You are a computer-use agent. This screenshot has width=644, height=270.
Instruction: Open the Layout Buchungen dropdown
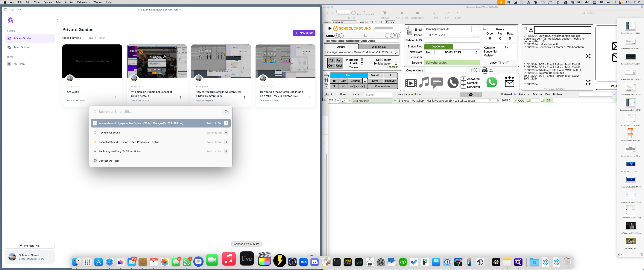344,22
